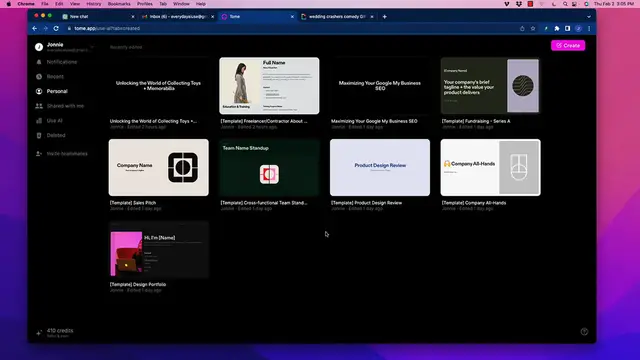
Task: Open the help question mark icon
Action: tap(584, 332)
